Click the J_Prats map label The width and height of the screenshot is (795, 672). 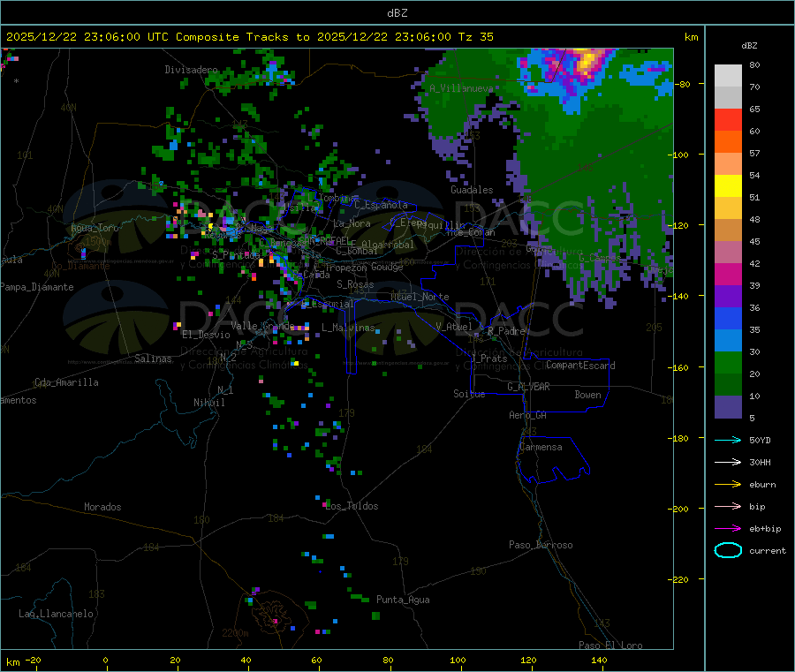489,359
